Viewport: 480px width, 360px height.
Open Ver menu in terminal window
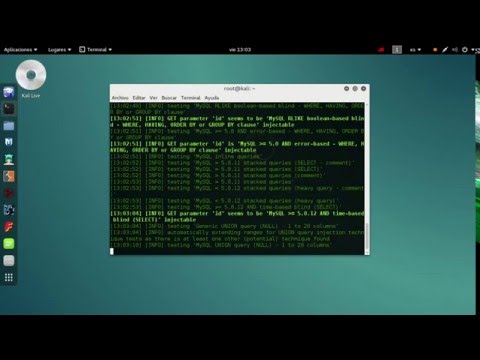pyautogui.click(x=153, y=98)
